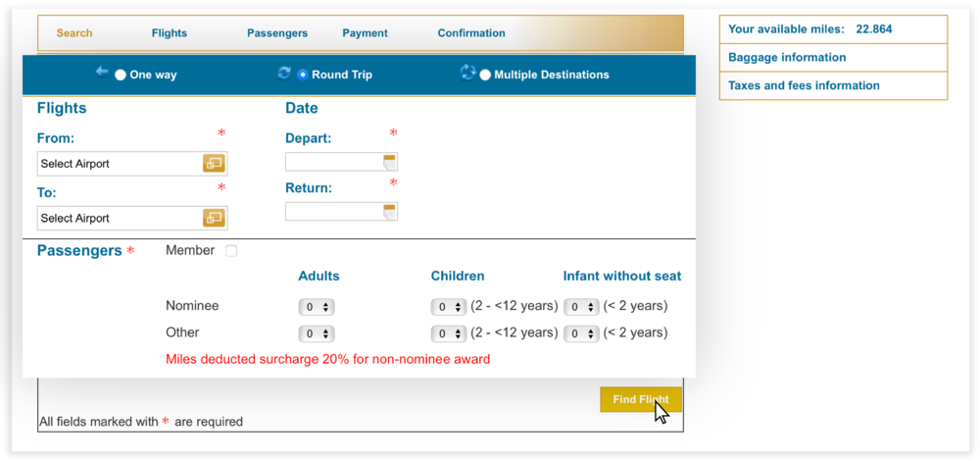
Task: Open the Nominee Infant without seat dropdown
Action: pos(581,307)
